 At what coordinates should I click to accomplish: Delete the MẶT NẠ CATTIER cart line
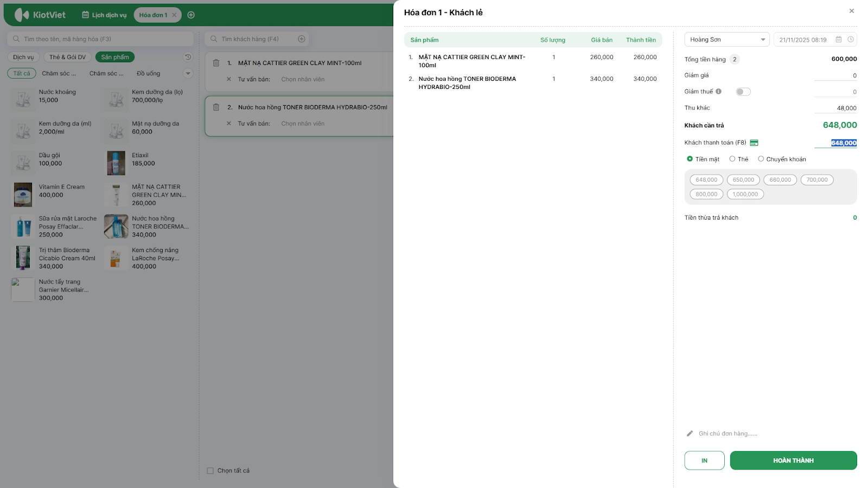tap(216, 63)
